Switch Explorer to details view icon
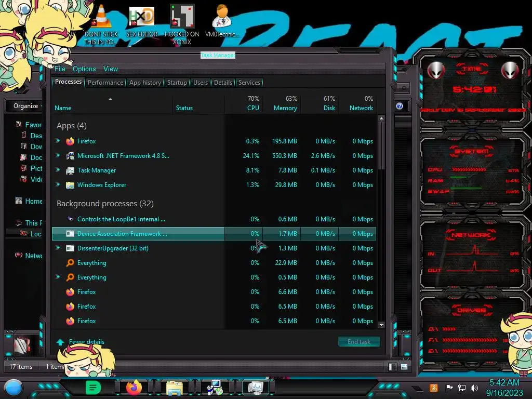The height and width of the screenshot is (399, 532). 392,367
